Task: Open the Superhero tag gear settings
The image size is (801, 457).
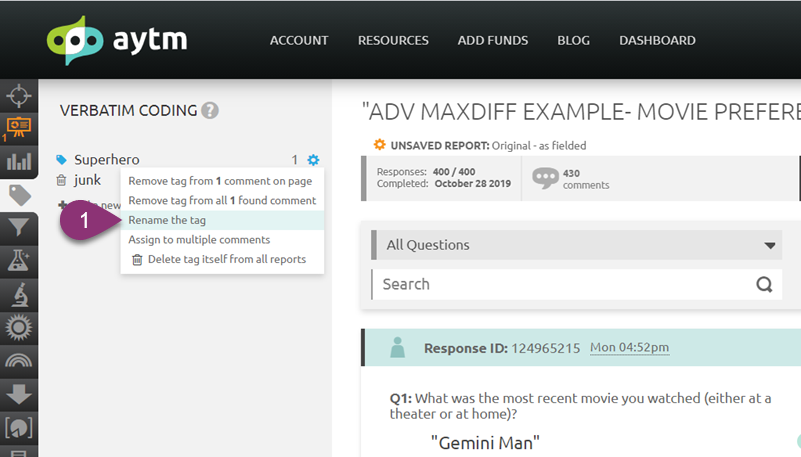Action: point(313,160)
